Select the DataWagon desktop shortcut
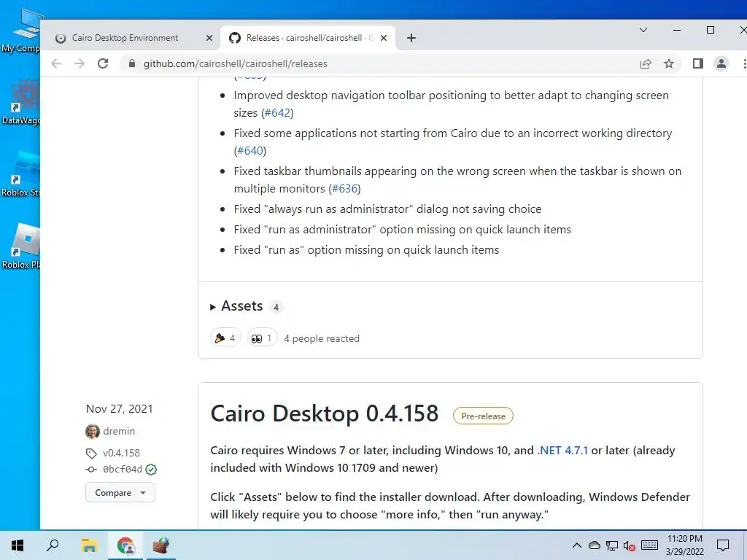 click(20, 102)
